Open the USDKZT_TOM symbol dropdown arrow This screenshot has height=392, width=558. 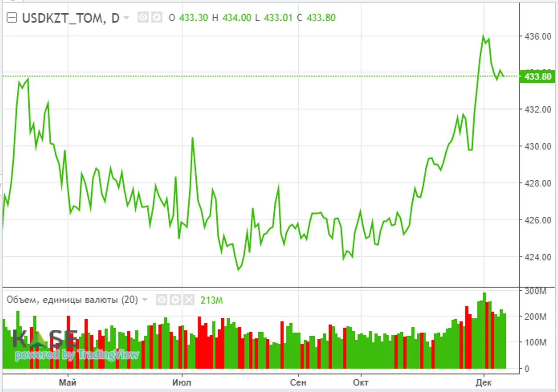click(126, 18)
